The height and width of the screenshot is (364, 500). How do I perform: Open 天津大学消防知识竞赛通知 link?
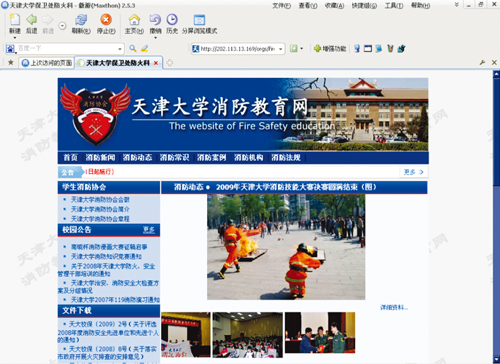tap(106, 256)
